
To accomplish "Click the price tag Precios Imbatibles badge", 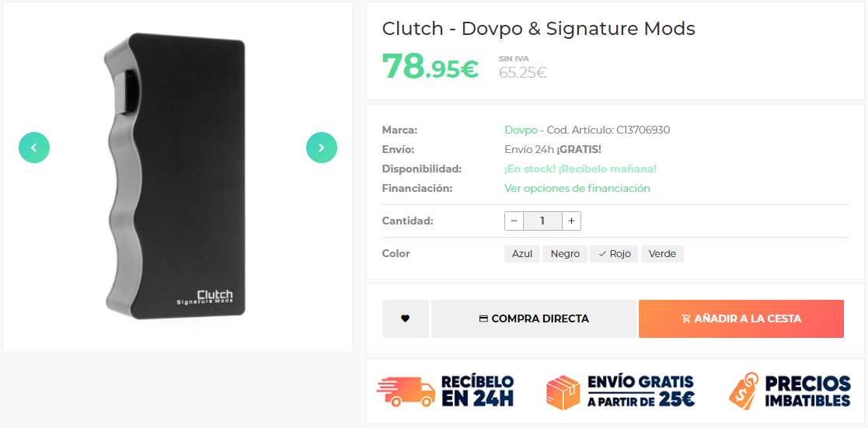I will click(x=790, y=391).
